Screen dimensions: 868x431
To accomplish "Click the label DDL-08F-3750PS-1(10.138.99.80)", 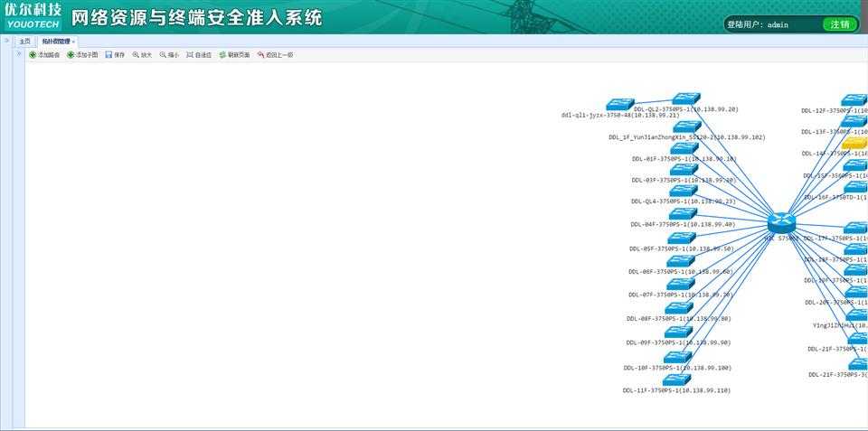I will tap(679, 319).
